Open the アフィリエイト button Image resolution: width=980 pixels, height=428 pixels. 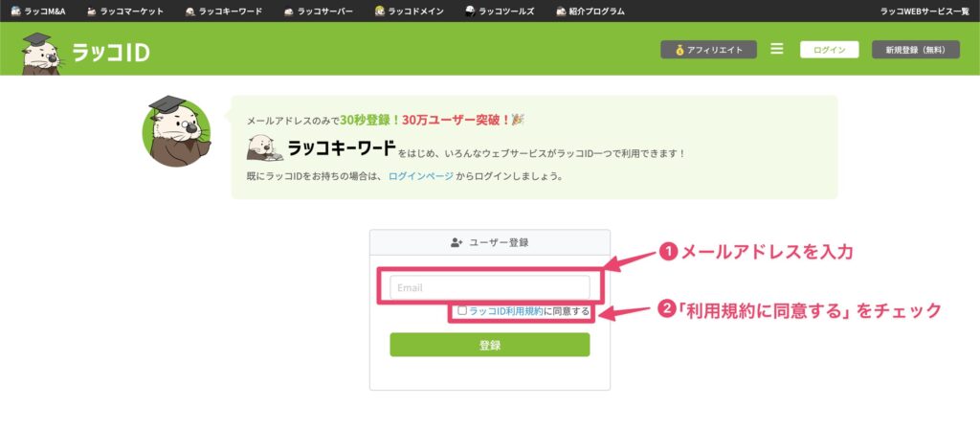pos(709,50)
